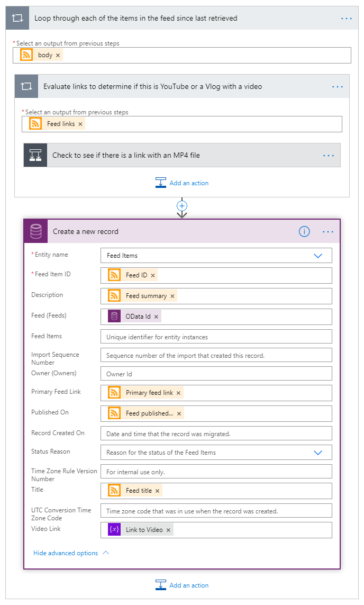Click the Video Link input field
Screen dimensions: 364x605
(216, 530)
